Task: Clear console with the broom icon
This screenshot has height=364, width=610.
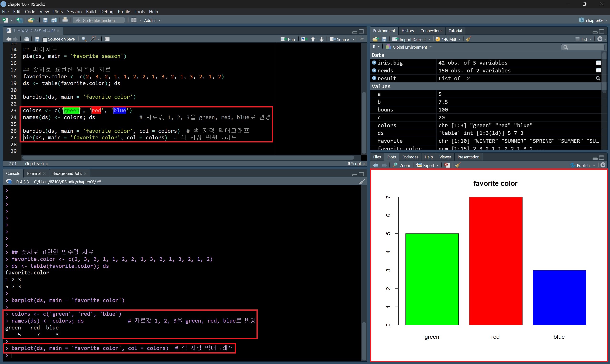Action: coord(362,182)
